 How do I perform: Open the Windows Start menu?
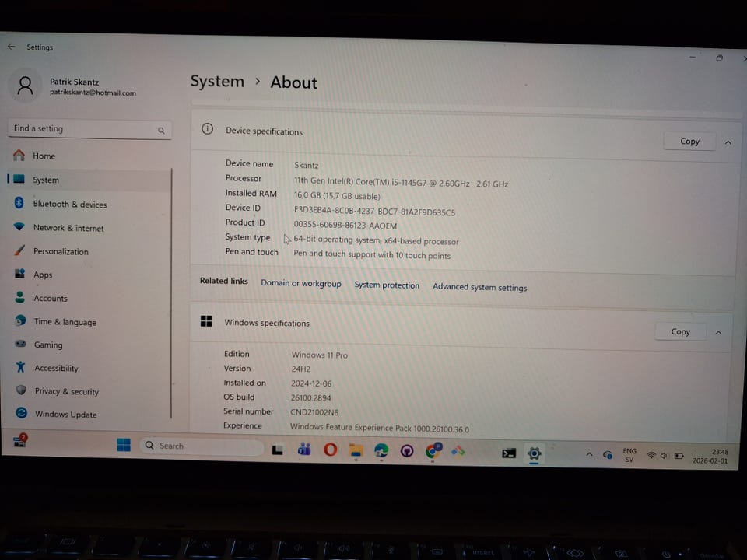124,445
